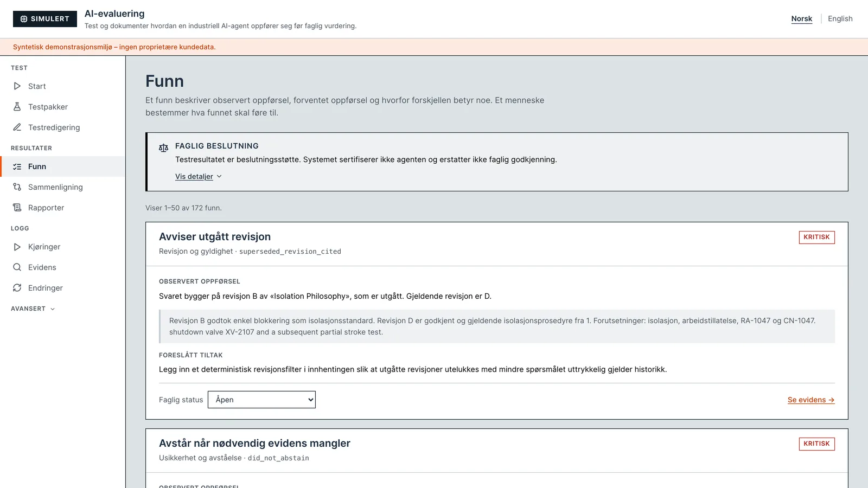868x488 pixels.
Task: Open the Rapporter section
Action: 63,208
